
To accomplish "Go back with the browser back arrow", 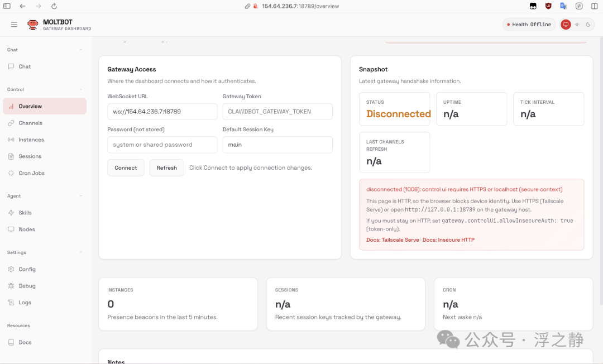I will click(x=23, y=6).
